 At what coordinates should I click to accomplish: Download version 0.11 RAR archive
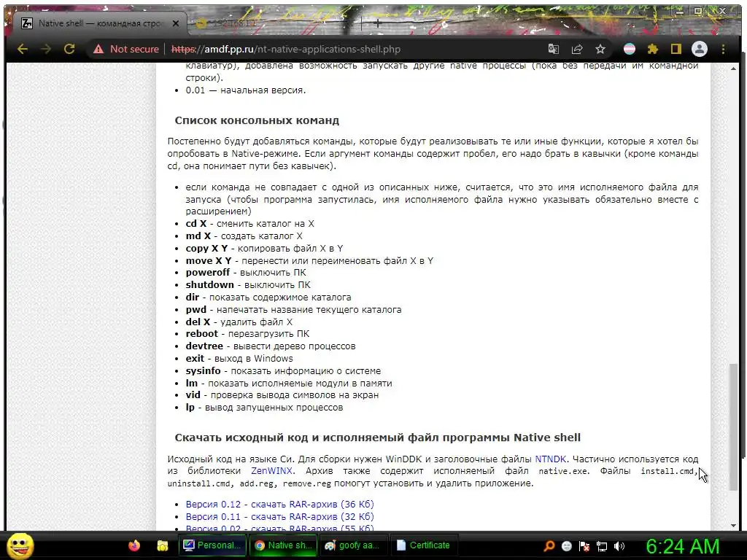pyautogui.click(x=279, y=517)
